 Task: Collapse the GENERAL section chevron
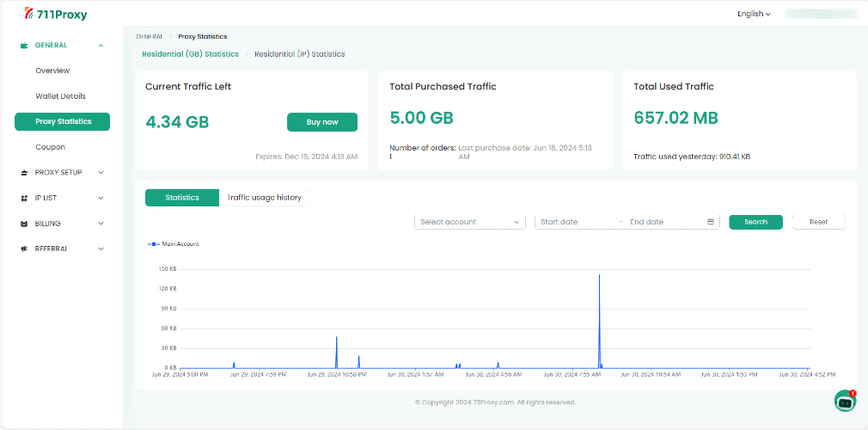coord(101,46)
